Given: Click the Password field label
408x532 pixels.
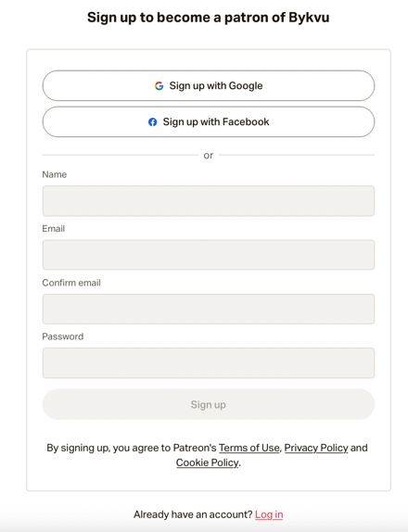Looking at the screenshot, I should pos(63,336).
